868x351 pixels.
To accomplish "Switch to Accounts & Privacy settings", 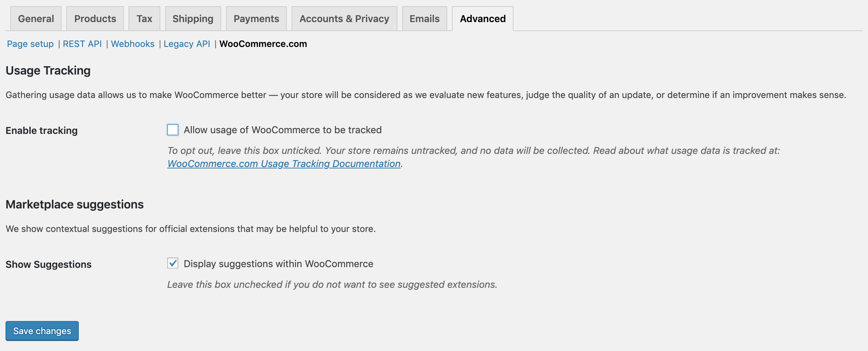I will pos(344,19).
